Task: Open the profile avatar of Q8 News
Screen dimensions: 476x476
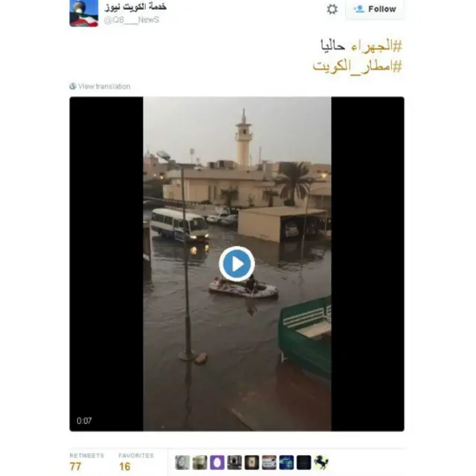Action: coord(84,13)
